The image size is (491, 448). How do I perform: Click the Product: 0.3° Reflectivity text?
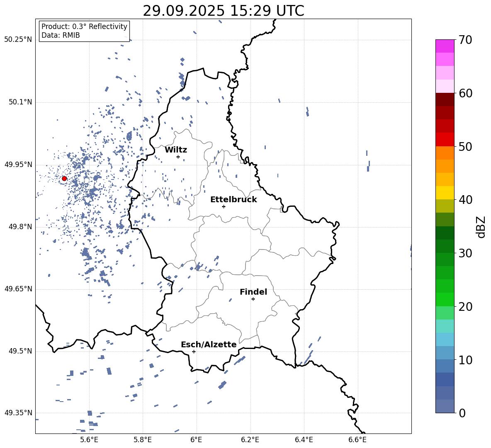[x=84, y=27]
